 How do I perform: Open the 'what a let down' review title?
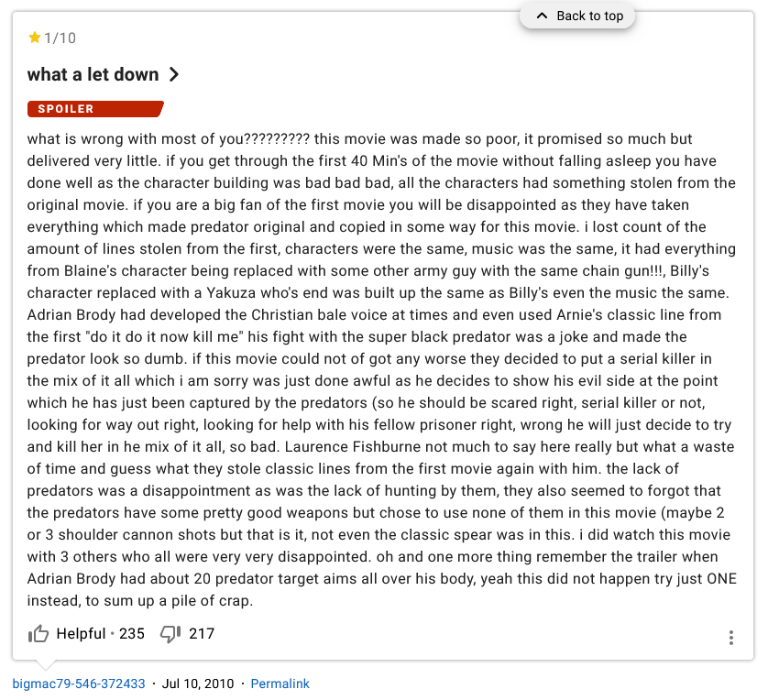click(93, 75)
